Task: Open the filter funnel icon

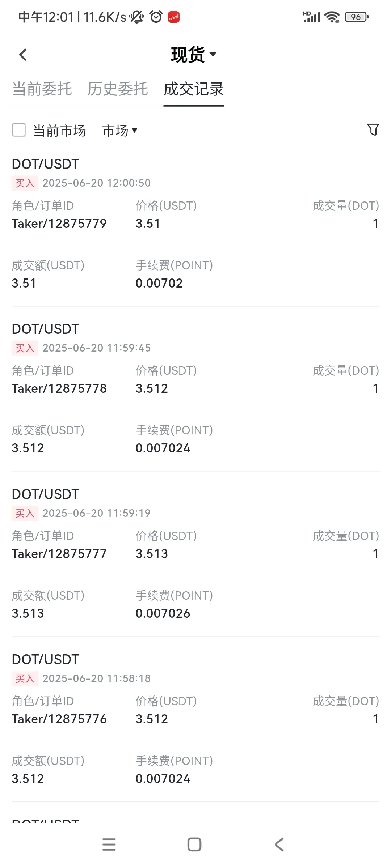Action: [x=373, y=129]
